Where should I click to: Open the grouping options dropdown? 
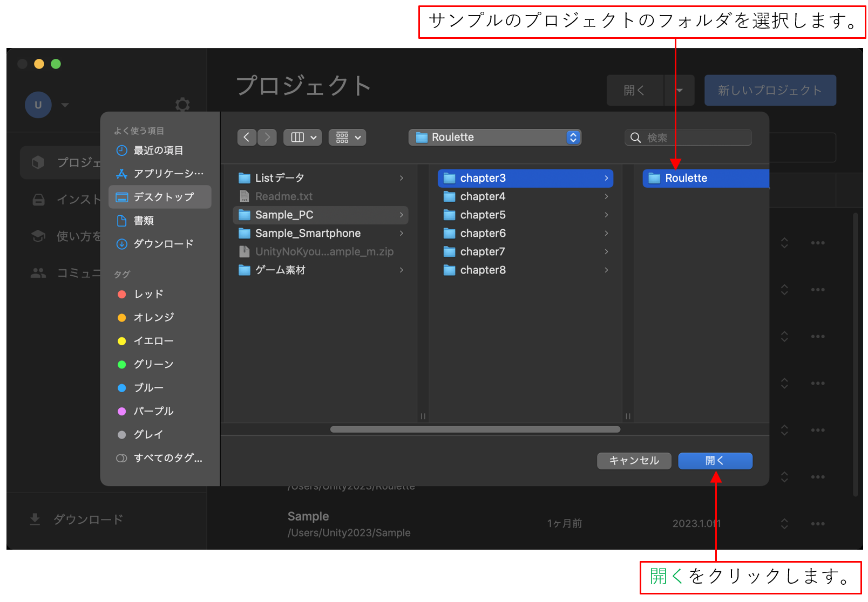click(x=347, y=137)
